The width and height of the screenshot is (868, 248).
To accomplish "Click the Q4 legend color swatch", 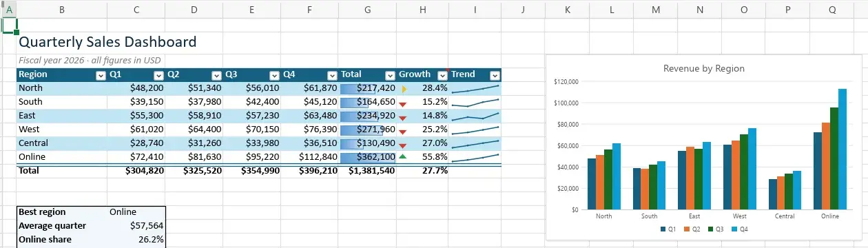I will [734, 229].
